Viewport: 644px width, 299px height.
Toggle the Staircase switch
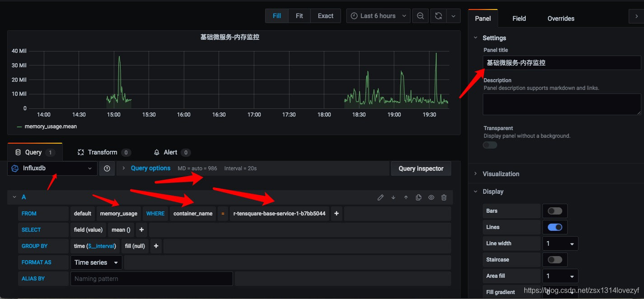click(555, 260)
